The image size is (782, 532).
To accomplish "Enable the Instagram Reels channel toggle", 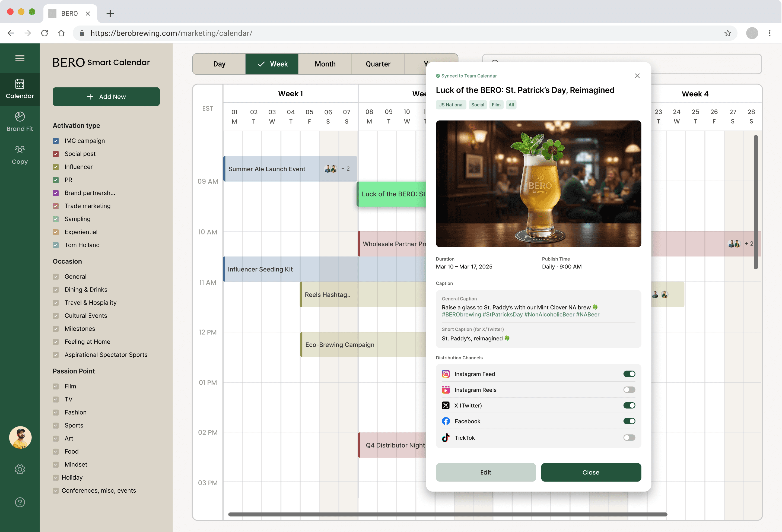I will [629, 390].
